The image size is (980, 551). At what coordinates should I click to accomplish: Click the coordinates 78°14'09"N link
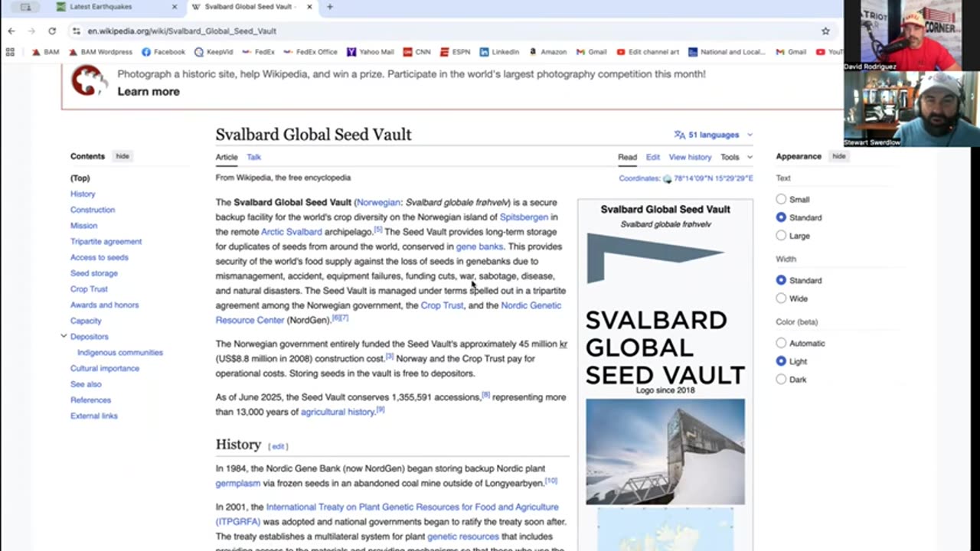(x=713, y=178)
